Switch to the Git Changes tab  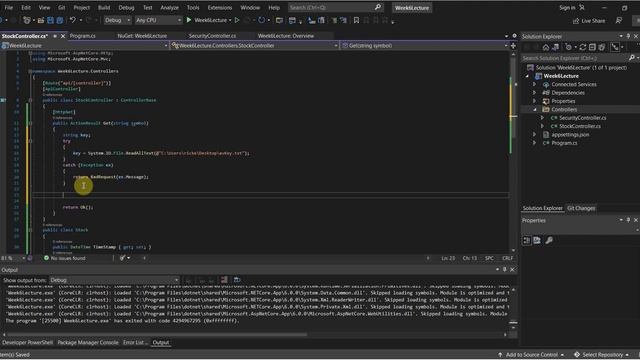click(581, 208)
